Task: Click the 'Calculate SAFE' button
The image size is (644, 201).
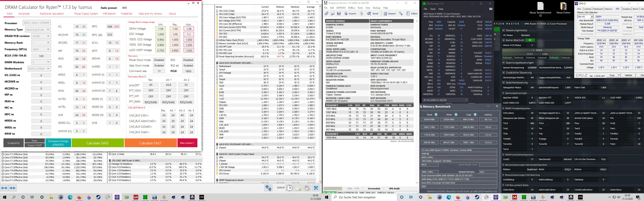Action: click(98, 143)
